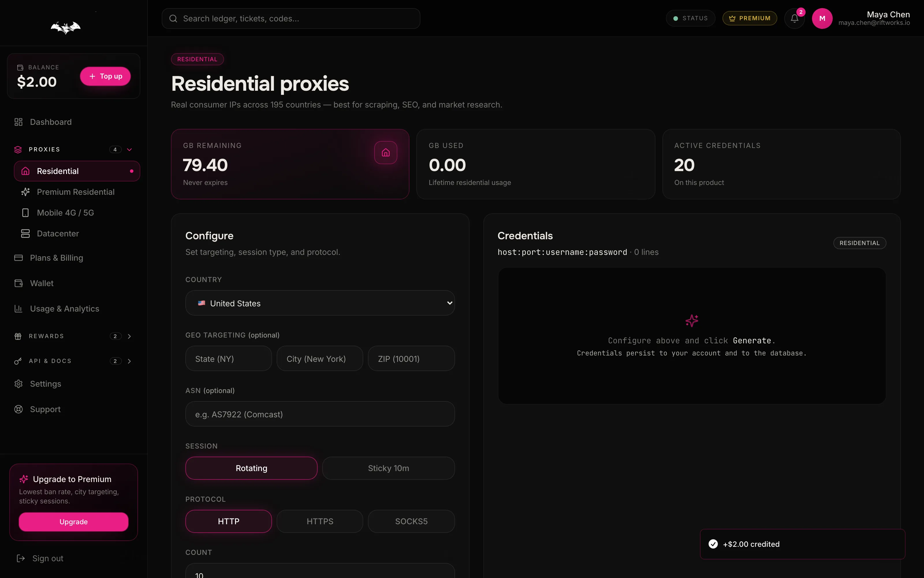924x578 pixels.
Task: Click the Settings gear icon
Action: tap(18, 384)
